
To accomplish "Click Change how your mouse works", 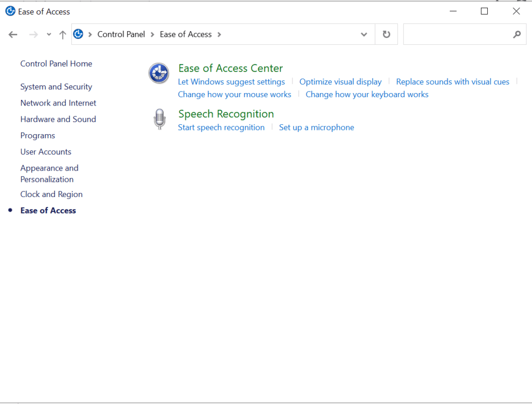I will point(234,95).
